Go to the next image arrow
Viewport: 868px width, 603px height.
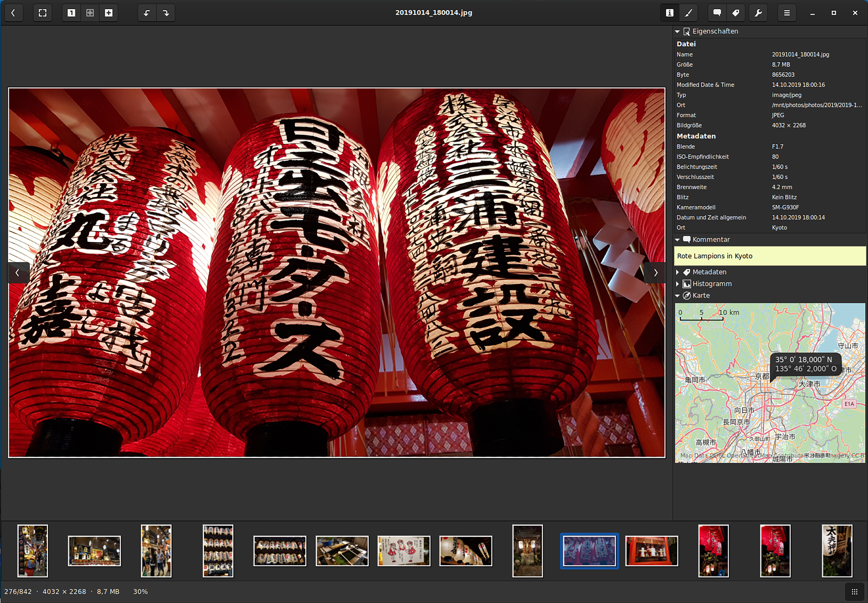[x=656, y=272]
